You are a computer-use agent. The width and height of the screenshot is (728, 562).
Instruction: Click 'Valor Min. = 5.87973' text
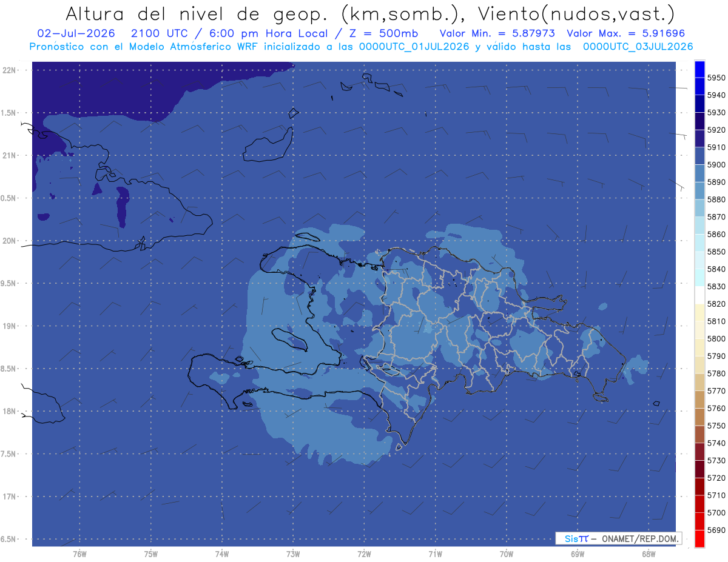click(x=497, y=33)
